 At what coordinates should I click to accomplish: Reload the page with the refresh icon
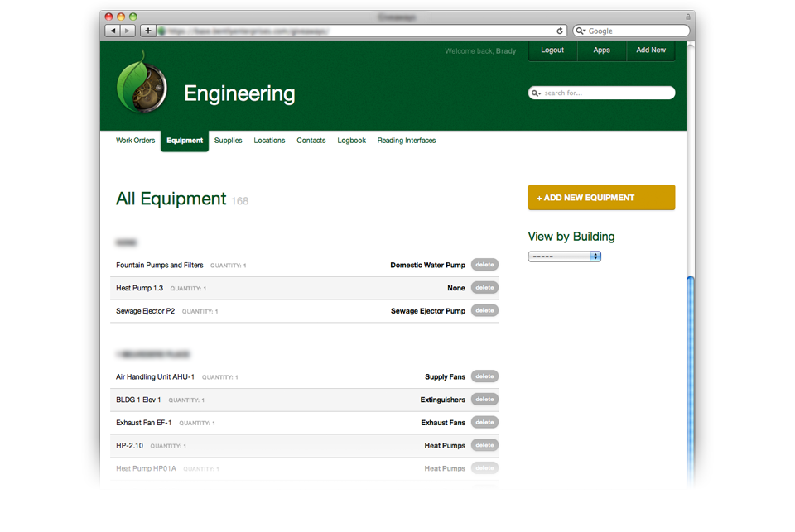coord(560,31)
